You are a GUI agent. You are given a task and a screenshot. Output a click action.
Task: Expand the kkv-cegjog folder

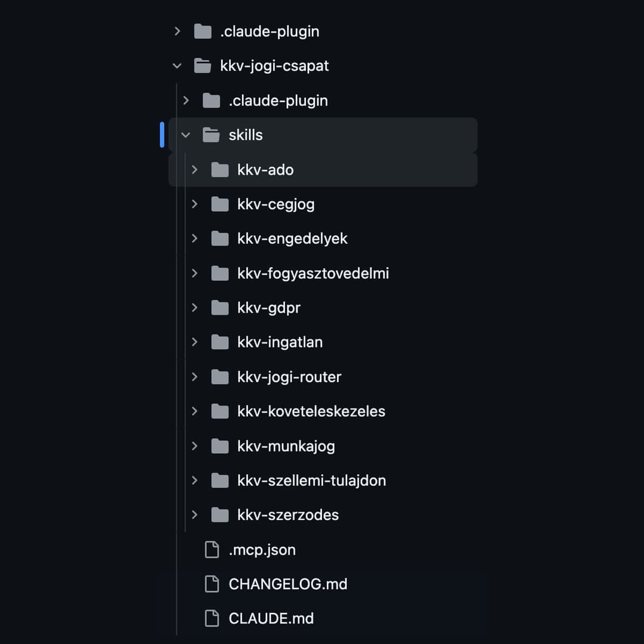[194, 204]
